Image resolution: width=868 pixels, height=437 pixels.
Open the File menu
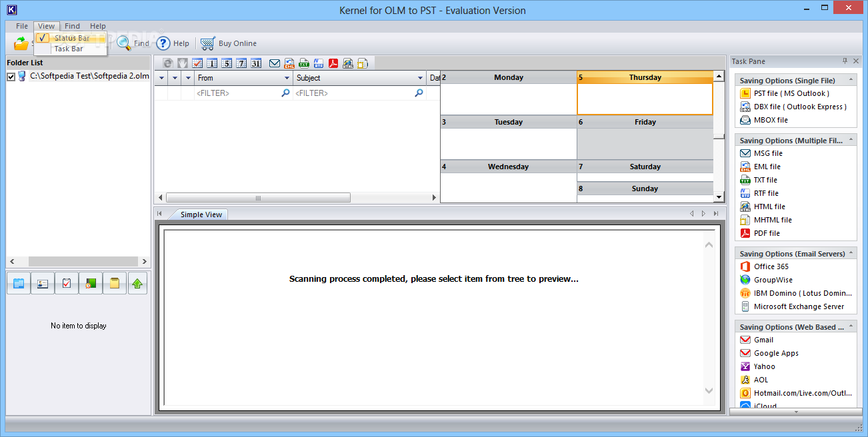pos(22,26)
